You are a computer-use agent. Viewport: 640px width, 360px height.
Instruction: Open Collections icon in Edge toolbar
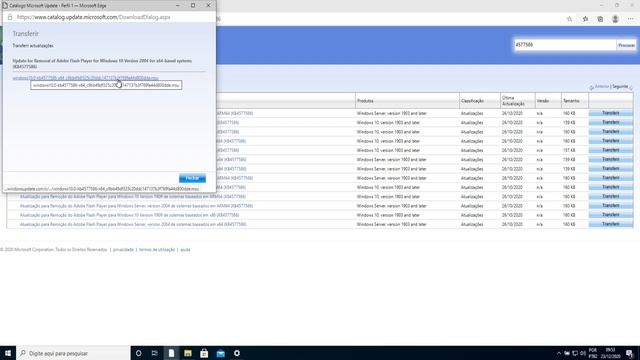pyautogui.click(x=600, y=19)
